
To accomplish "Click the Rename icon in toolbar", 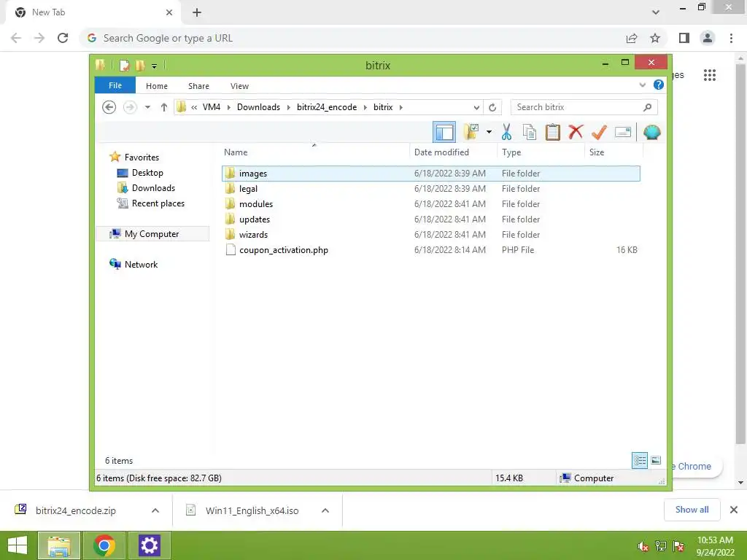I will click(623, 132).
